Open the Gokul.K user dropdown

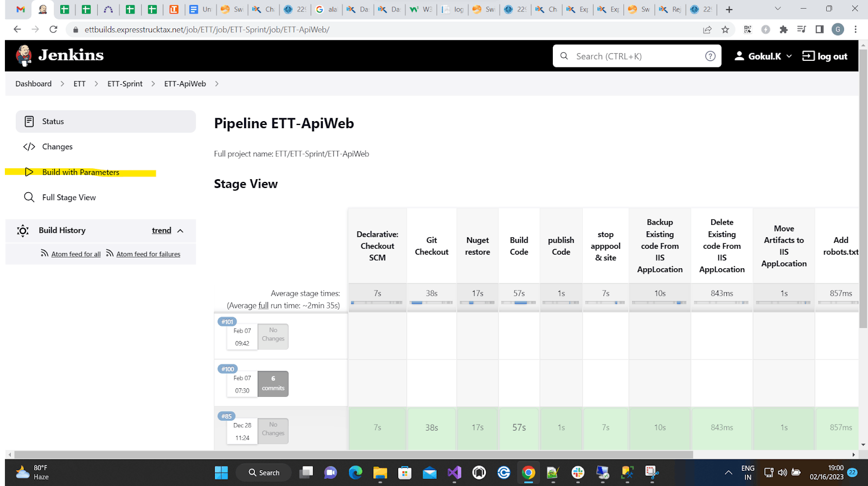(763, 56)
